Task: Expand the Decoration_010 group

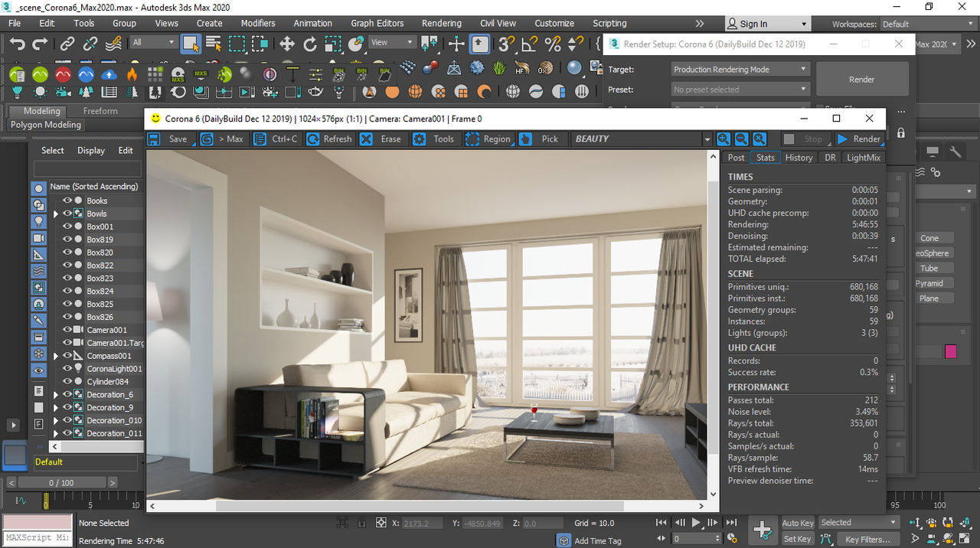Action: (55, 420)
